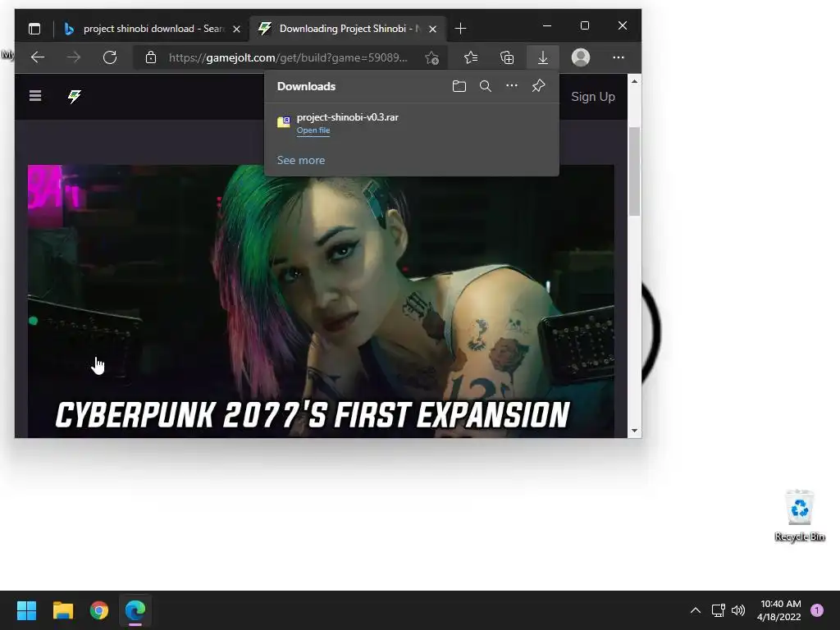
Task: Open a new browser tab
Action: coord(460,29)
